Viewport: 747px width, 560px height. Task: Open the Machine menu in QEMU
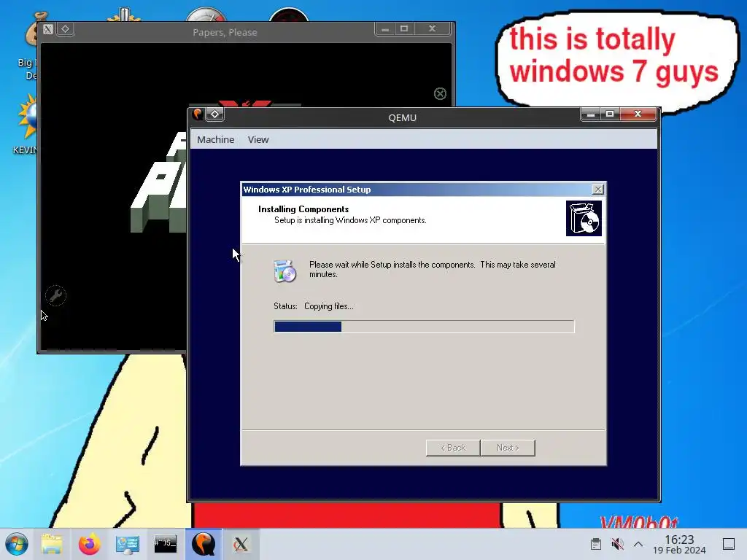(215, 139)
